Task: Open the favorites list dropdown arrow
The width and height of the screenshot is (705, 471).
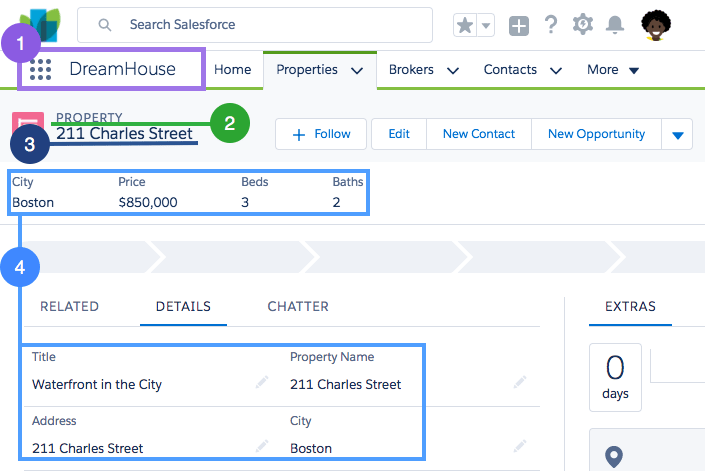Action: click(x=486, y=25)
